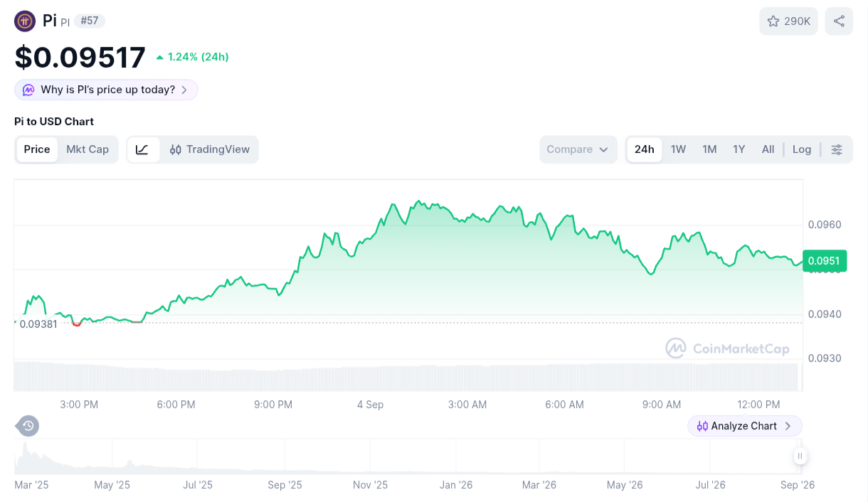Click the mini timeline range slider
Image resolution: width=868 pixels, height=502 pixels.
coord(407,456)
